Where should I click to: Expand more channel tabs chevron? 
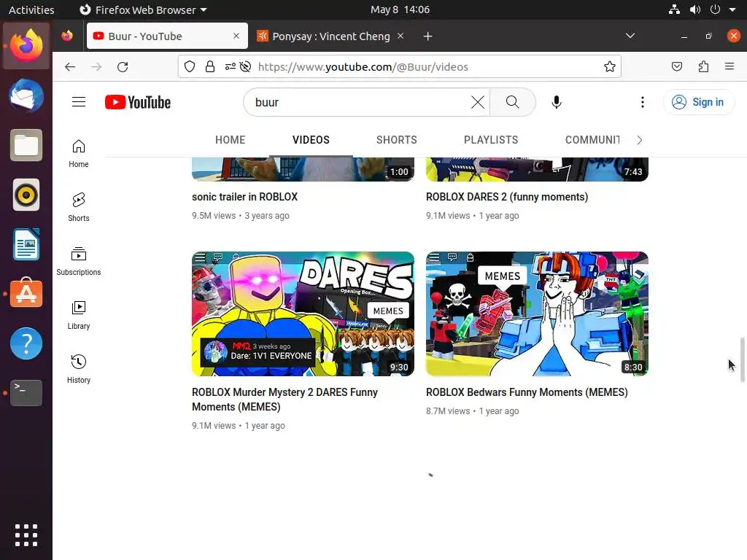click(639, 140)
